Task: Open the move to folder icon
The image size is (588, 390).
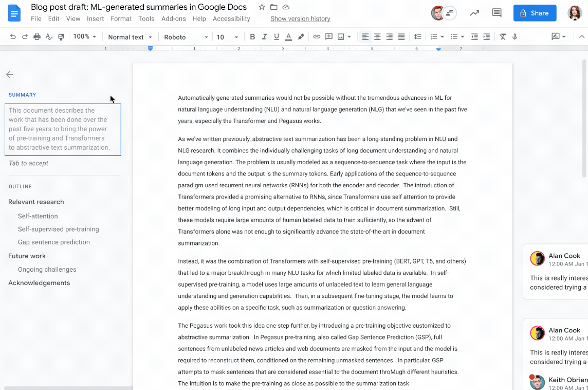Action: (274, 7)
